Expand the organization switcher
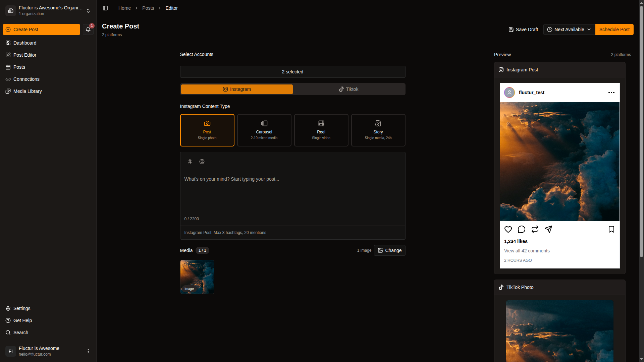Screen dimensions: 644x362 pyautogui.click(x=88, y=10)
